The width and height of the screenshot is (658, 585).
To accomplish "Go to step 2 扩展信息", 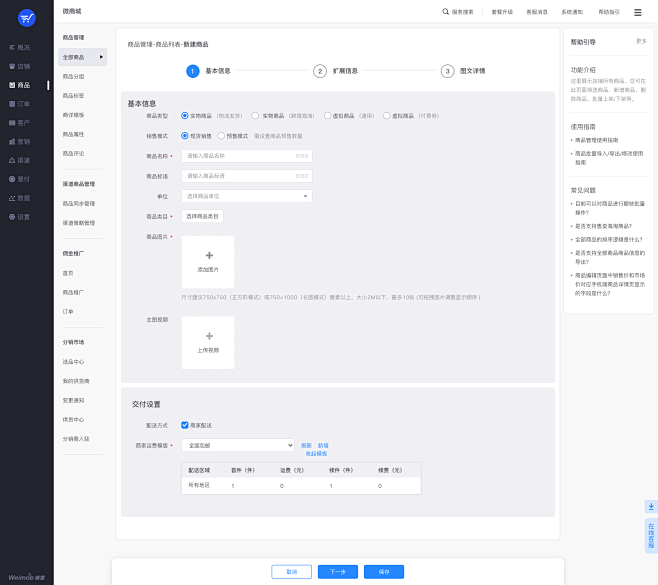I will click(x=320, y=71).
